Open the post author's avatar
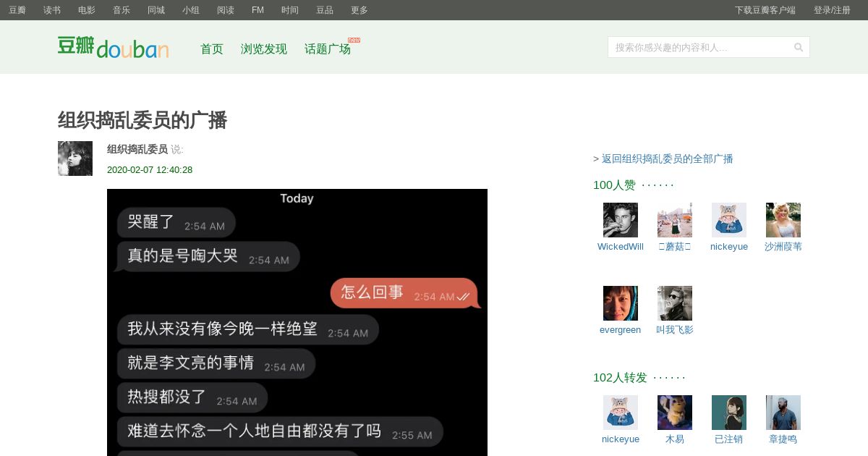The image size is (868, 456). point(75,159)
